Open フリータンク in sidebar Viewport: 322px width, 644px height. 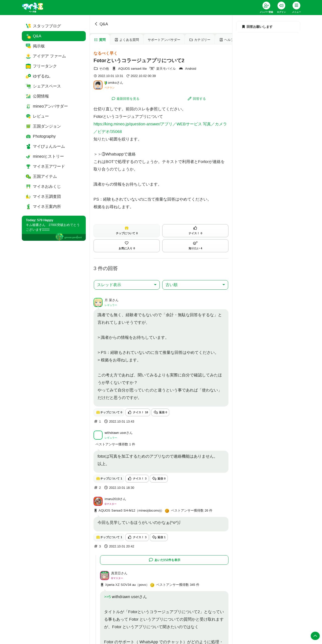54,66
